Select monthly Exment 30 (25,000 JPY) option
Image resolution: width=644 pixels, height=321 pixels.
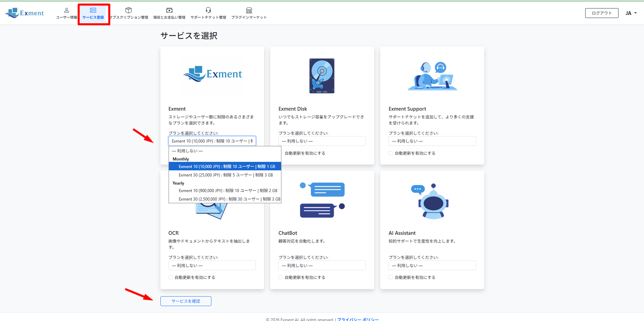225,175
